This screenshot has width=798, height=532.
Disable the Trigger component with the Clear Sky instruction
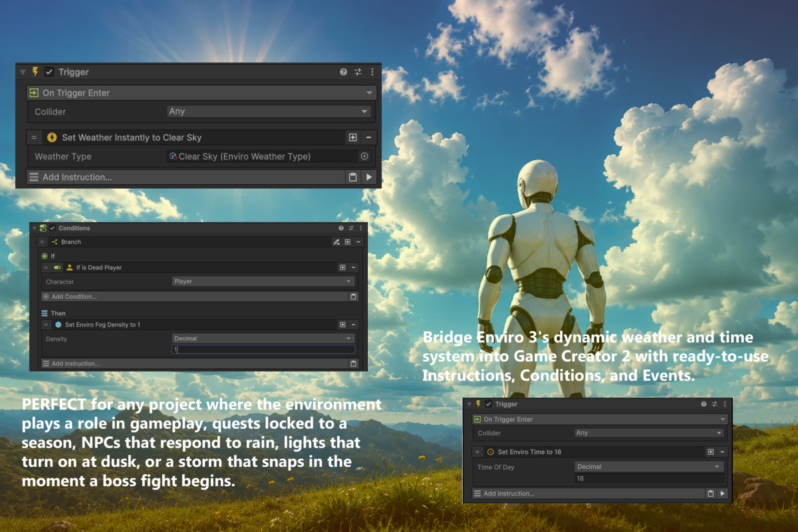(49, 72)
